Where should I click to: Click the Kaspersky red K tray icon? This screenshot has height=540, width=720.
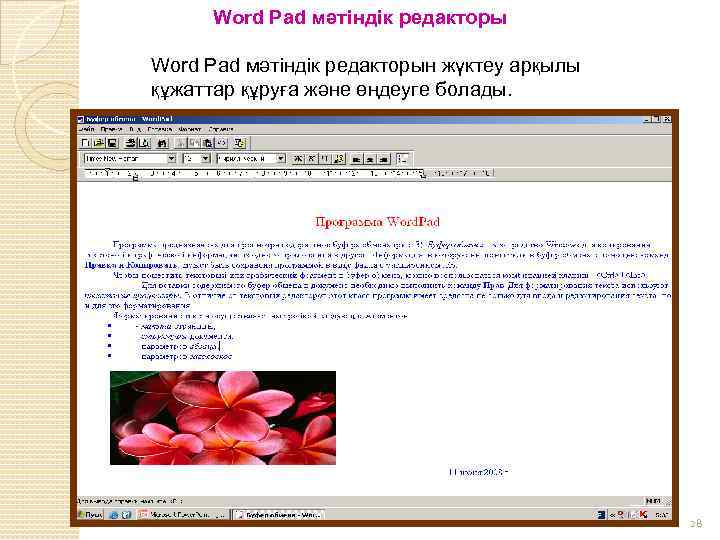point(643,514)
